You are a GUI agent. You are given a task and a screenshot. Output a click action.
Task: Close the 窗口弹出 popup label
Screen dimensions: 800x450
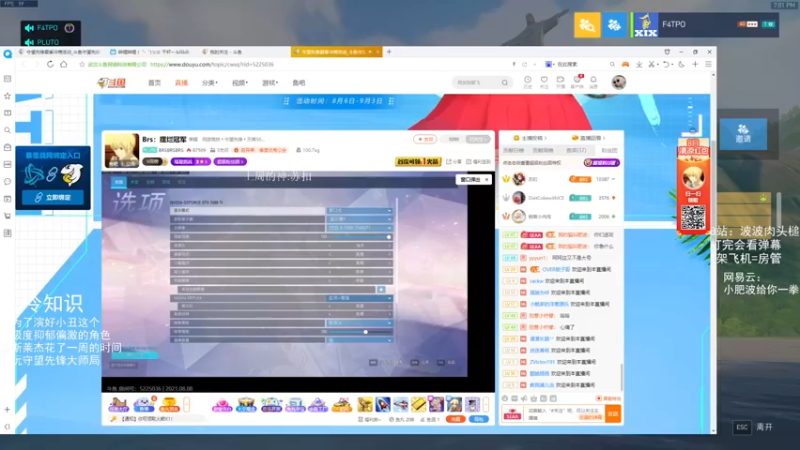(x=487, y=180)
